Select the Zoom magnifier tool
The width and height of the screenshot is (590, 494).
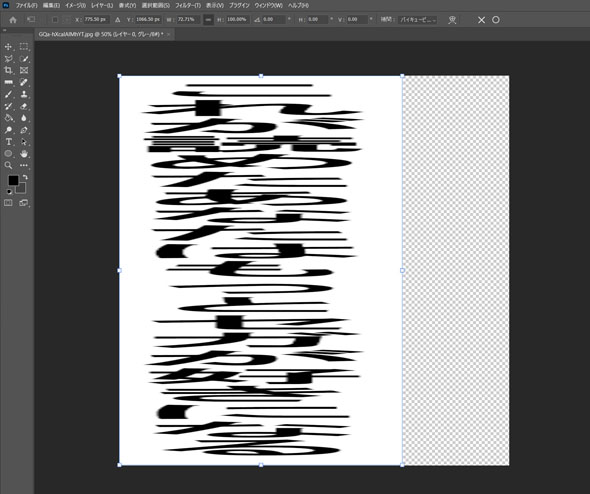pos(8,166)
